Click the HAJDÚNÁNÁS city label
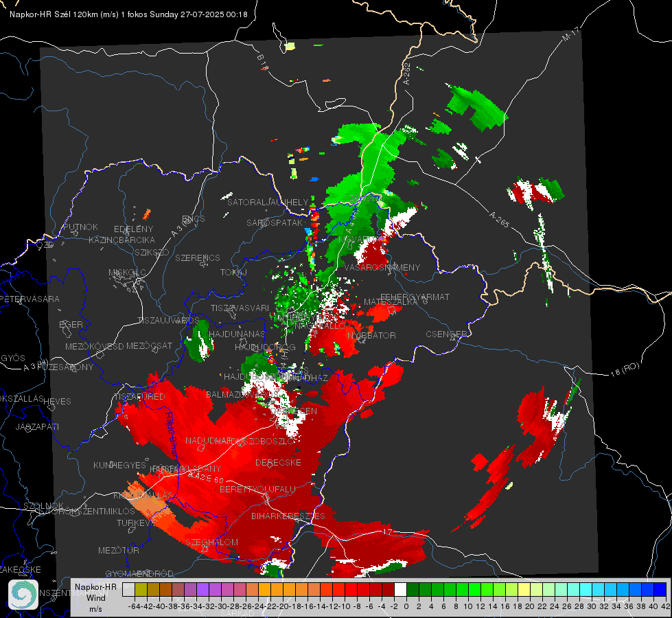The width and height of the screenshot is (672, 618). [x=237, y=334]
